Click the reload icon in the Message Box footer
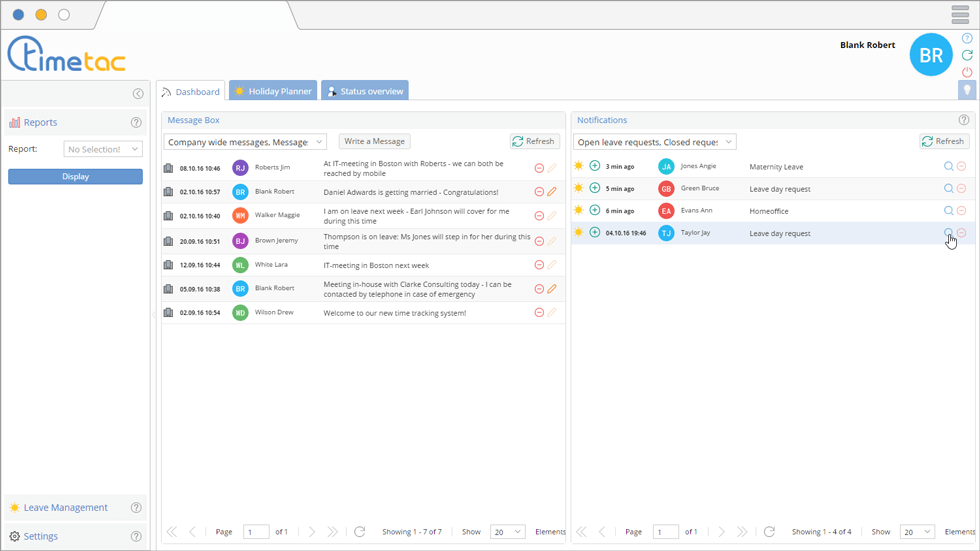The height and width of the screenshot is (551, 980). pyautogui.click(x=360, y=532)
